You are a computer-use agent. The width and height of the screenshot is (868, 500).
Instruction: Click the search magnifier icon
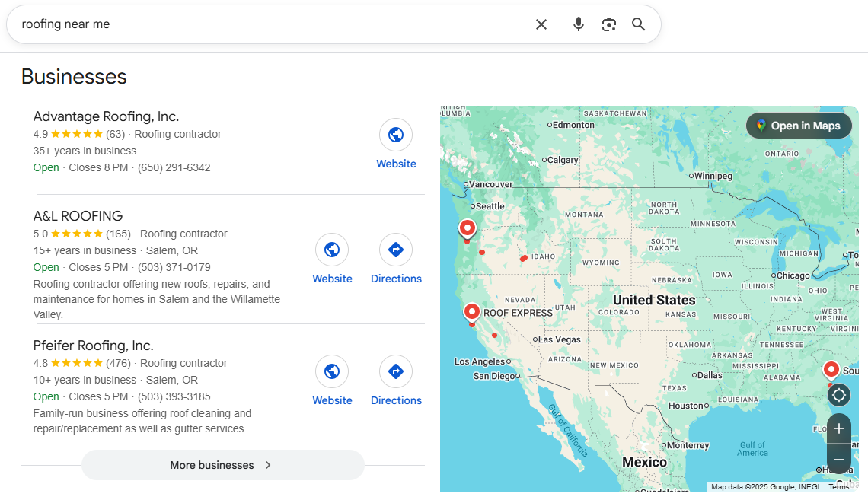coord(638,24)
